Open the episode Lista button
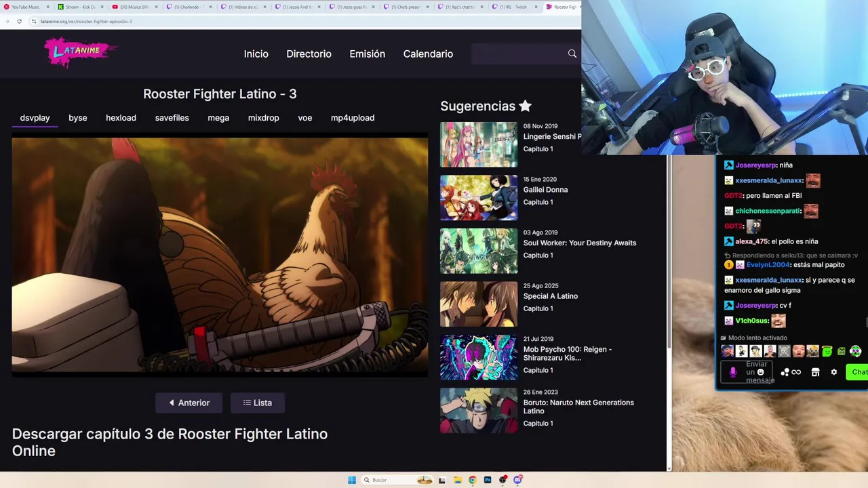The width and height of the screenshot is (868, 488). (258, 403)
